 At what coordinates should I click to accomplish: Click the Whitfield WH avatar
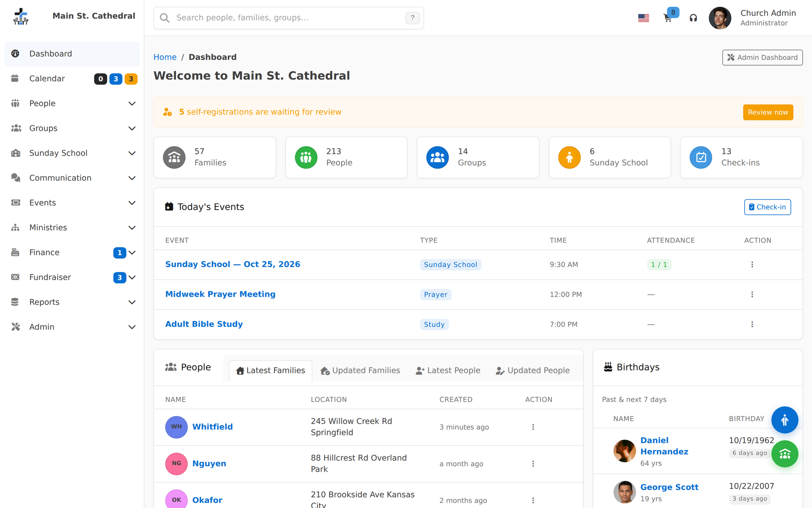coord(176,427)
